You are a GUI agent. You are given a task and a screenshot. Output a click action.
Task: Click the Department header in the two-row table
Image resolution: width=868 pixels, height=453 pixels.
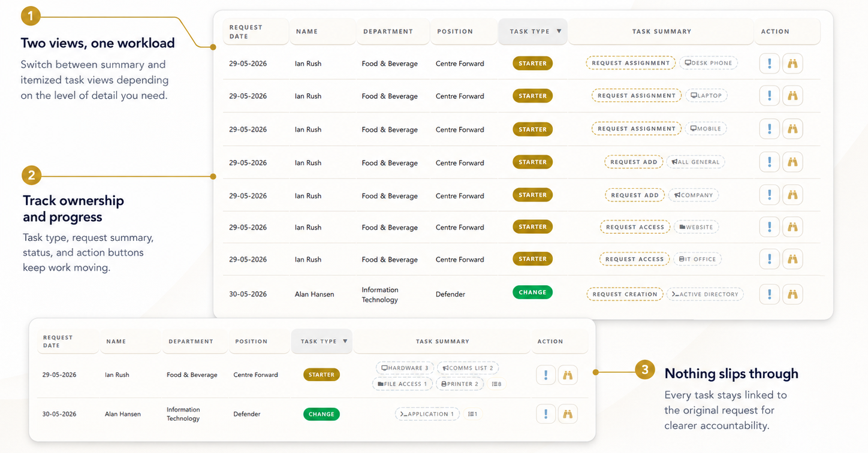195,342
